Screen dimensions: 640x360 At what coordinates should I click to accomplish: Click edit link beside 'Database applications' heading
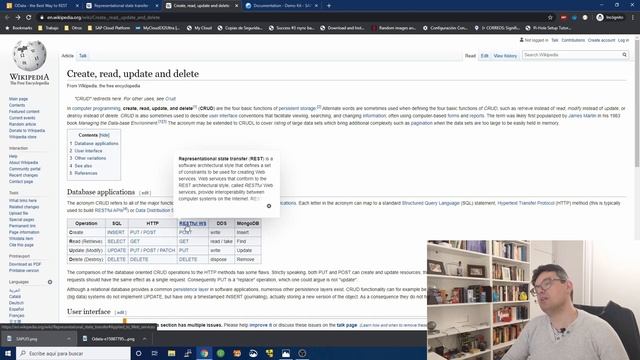coord(145,193)
